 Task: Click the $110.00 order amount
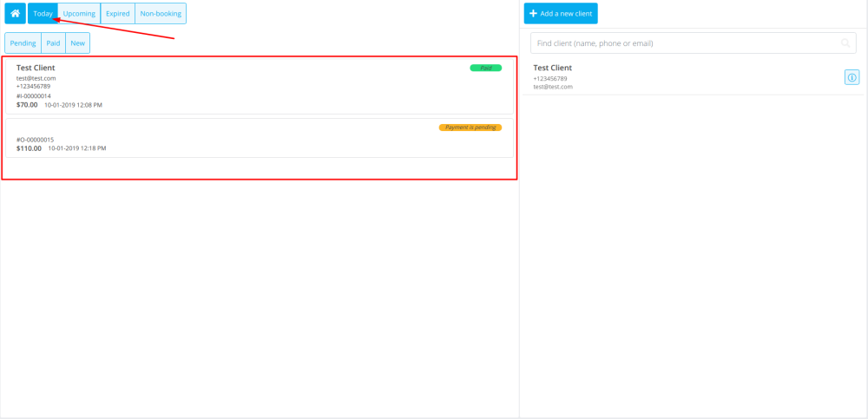(x=29, y=148)
